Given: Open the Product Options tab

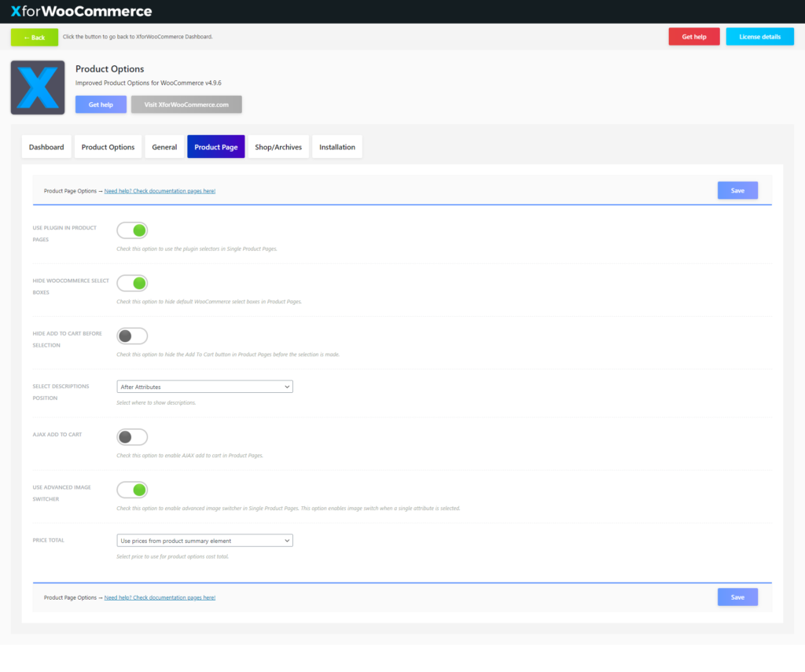Looking at the screenshot, I should tap(108, 147).
